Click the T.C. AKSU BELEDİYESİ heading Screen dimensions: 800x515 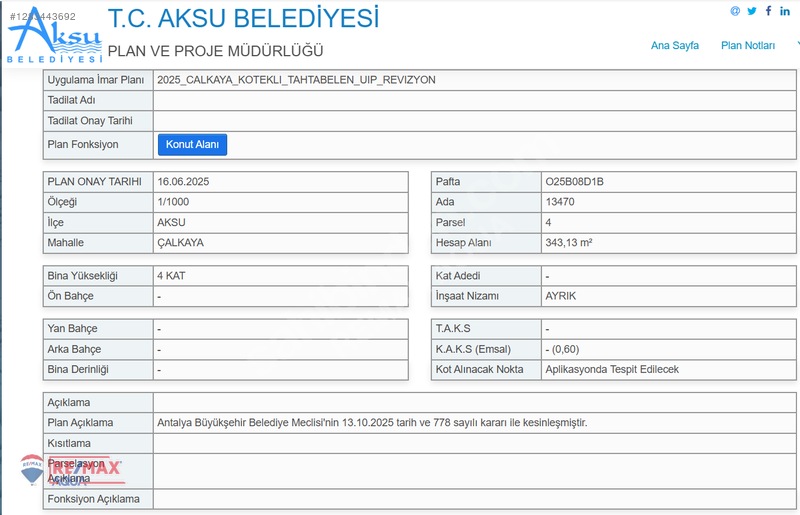tap(243, 18)
